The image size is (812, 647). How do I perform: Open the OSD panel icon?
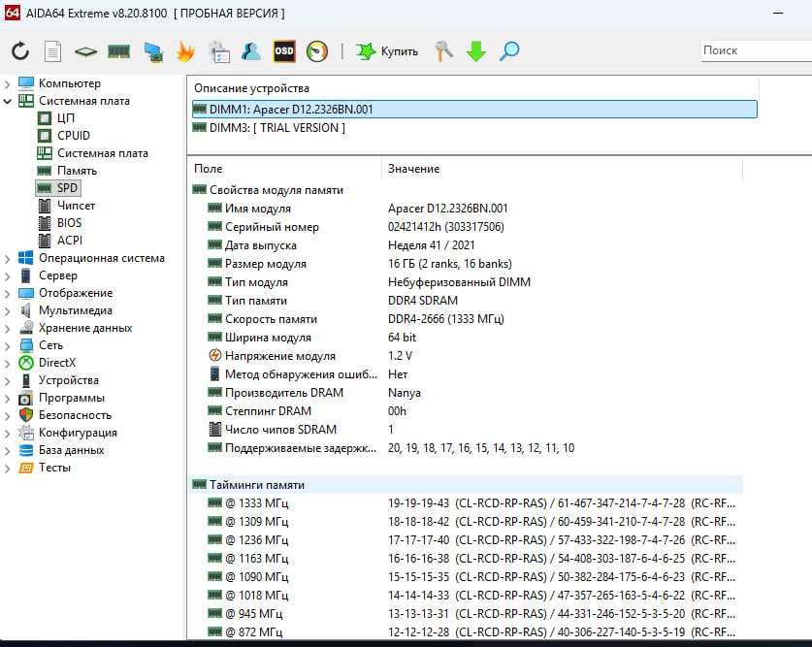(x=284, y=50)
